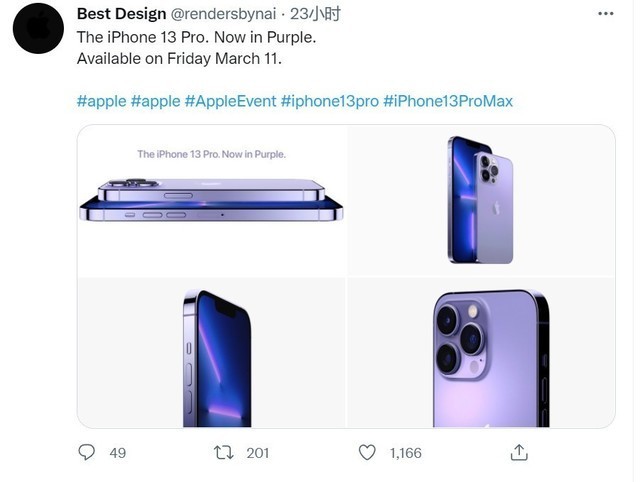Click the 1,166 likes count
Screen dimensions: 640x482
coord(405,453)
